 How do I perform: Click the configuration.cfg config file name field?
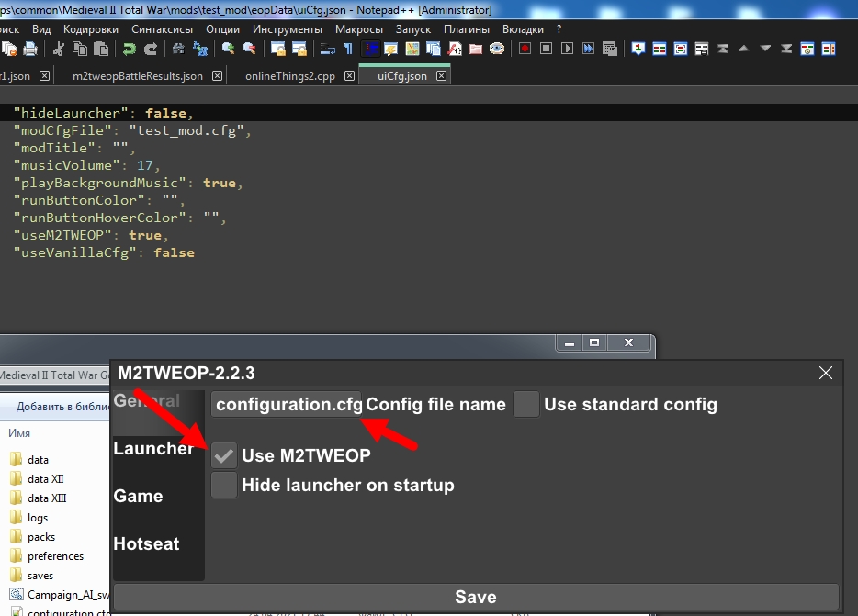point(287,404)
